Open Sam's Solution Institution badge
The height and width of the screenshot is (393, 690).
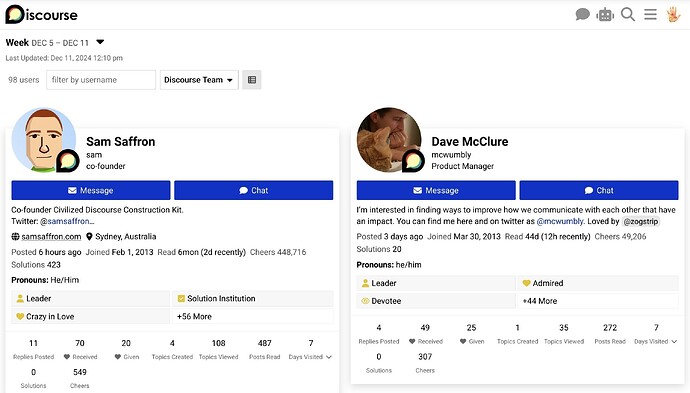253,298
